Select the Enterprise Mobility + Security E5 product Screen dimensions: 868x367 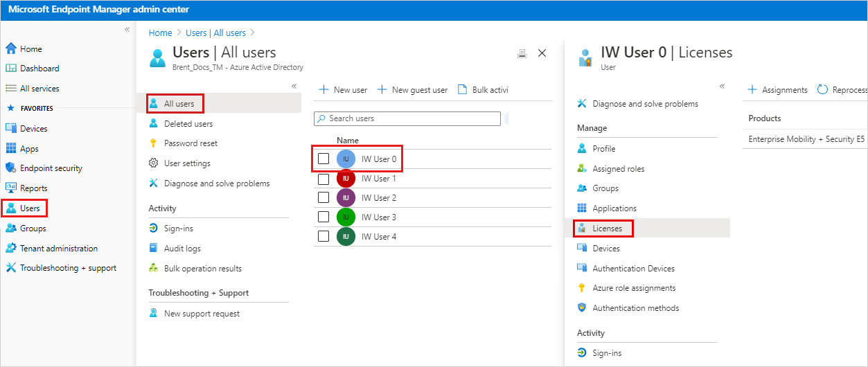(806, 139)
